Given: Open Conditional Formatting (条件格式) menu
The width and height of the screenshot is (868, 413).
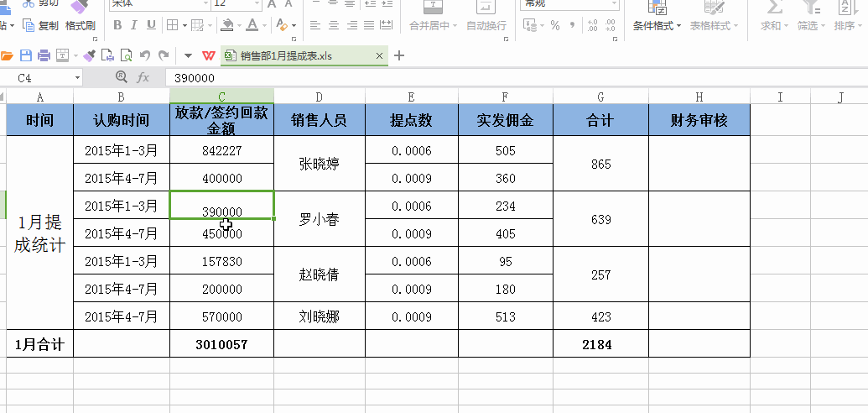Looking at the screenshot, I should tap(657, 17).
